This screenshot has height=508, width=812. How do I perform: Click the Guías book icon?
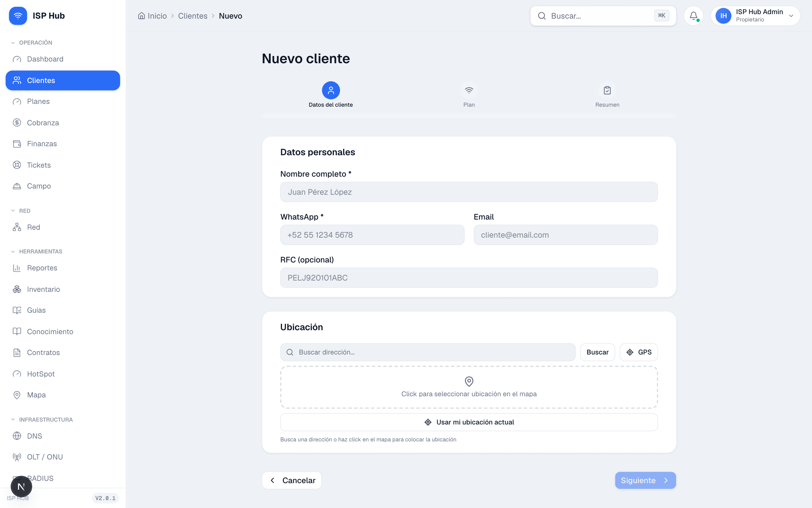click(x=17, y=310)
